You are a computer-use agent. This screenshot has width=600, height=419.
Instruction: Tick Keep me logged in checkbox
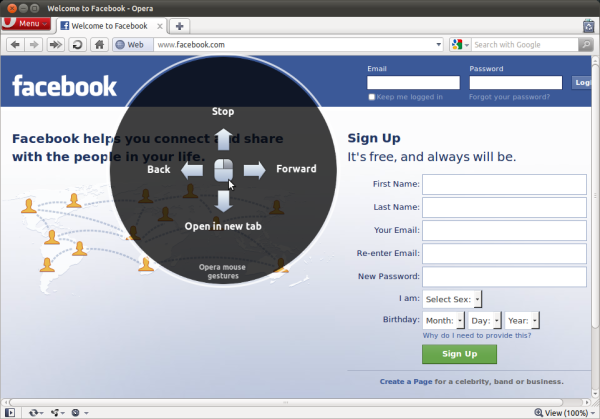click(372, 97)
